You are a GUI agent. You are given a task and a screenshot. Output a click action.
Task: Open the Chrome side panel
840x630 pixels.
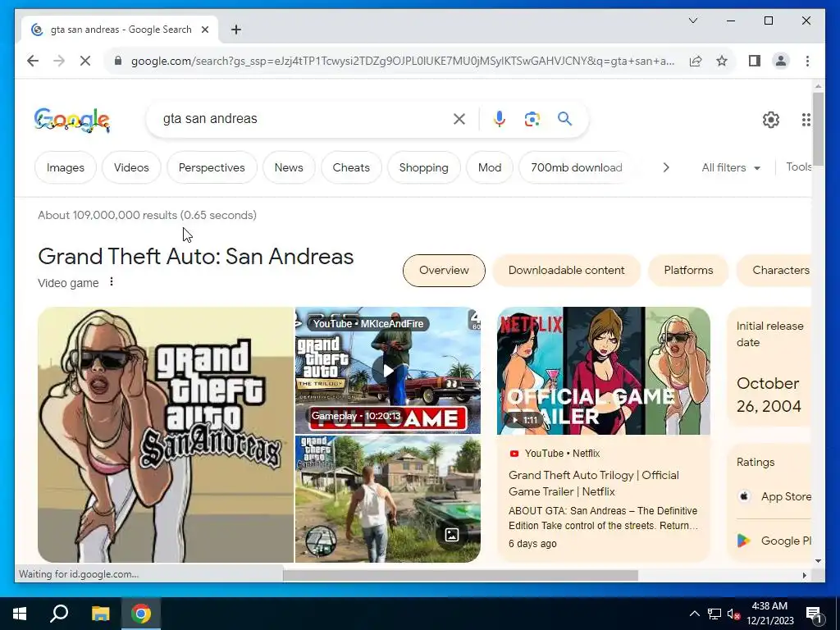tap(755, 61)
